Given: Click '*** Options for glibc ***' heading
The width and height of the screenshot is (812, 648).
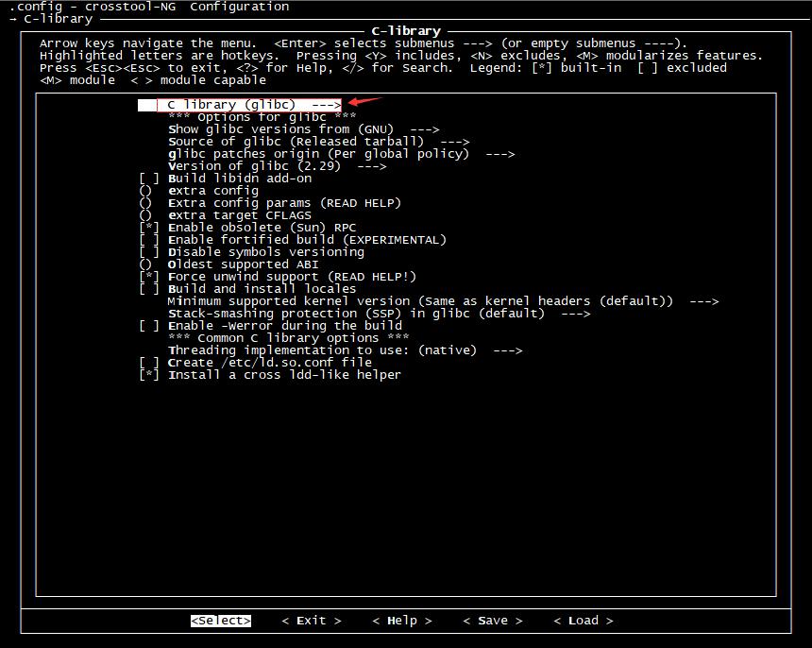Looking at the screenshot, I should 262,117.
